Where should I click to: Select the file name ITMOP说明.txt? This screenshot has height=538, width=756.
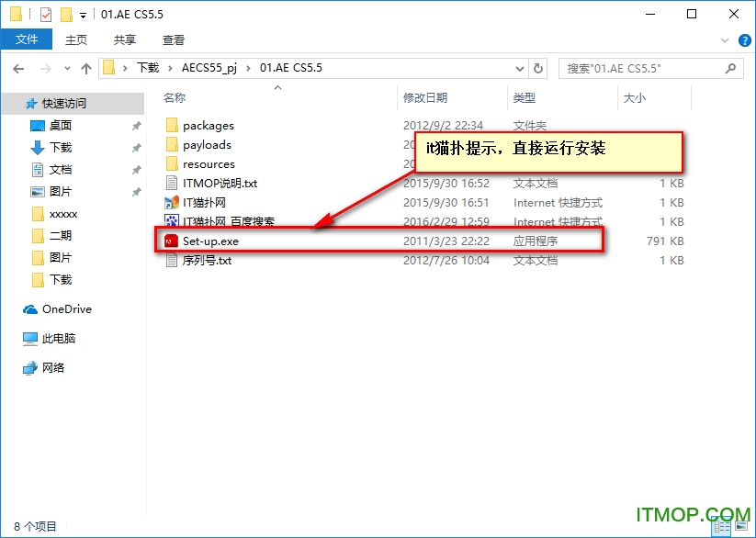[x=220, y=184]
